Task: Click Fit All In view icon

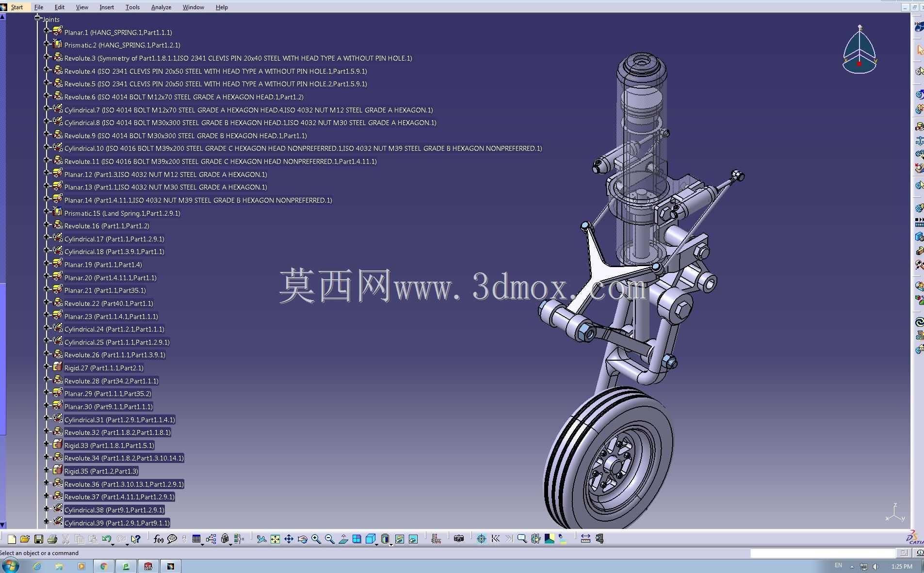Action: pos(275,539)
